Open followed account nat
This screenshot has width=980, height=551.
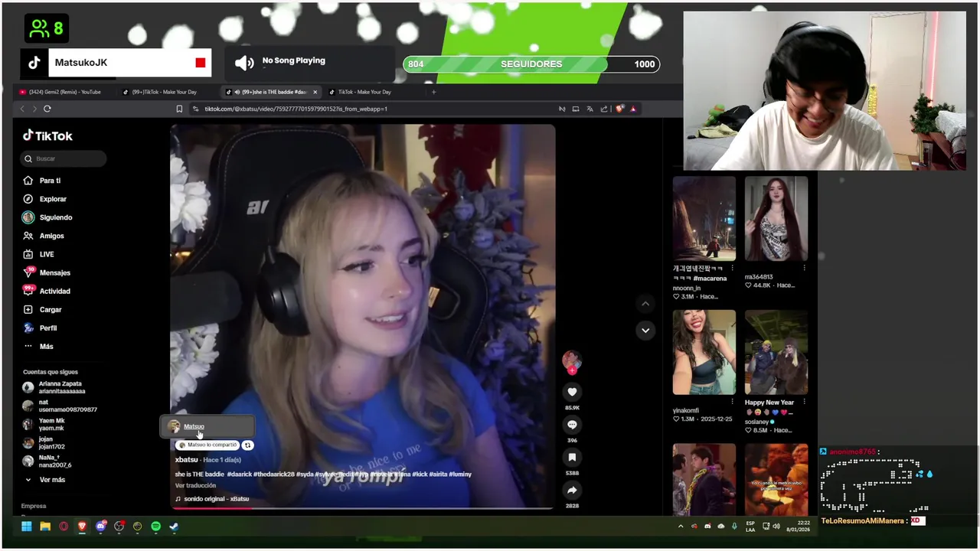pyautogui.click(x=59, y=406)
